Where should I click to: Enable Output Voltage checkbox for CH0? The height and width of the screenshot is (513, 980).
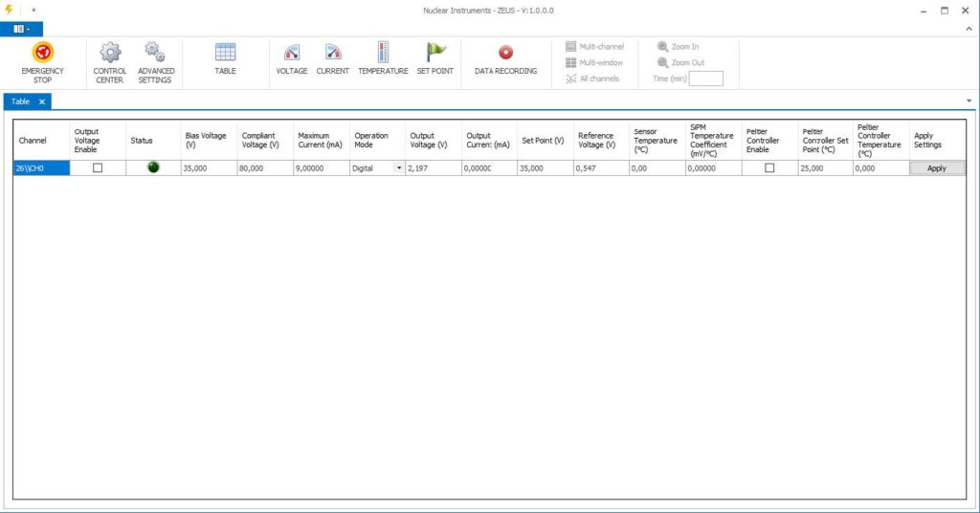pyautogui.click(x=98, y=167)
